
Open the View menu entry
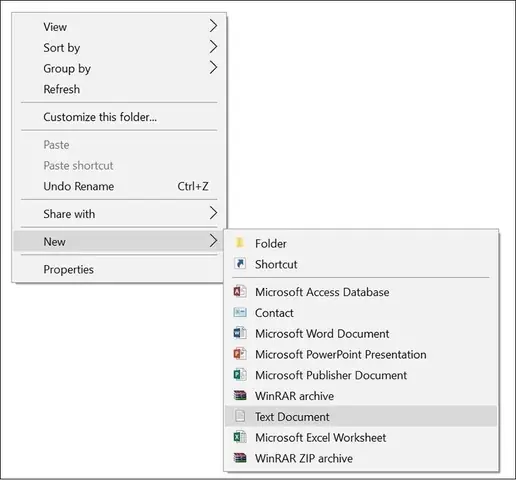tap(119, 27)
